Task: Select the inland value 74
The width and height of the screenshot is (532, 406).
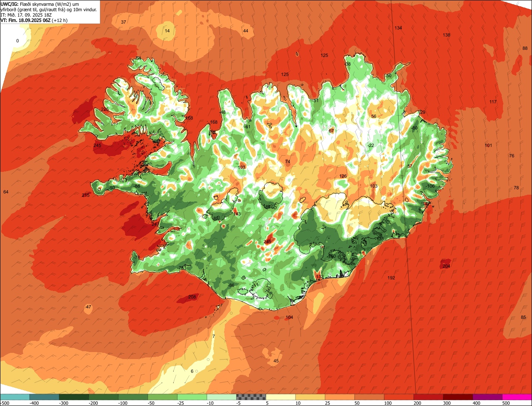Action: [288, 161]
